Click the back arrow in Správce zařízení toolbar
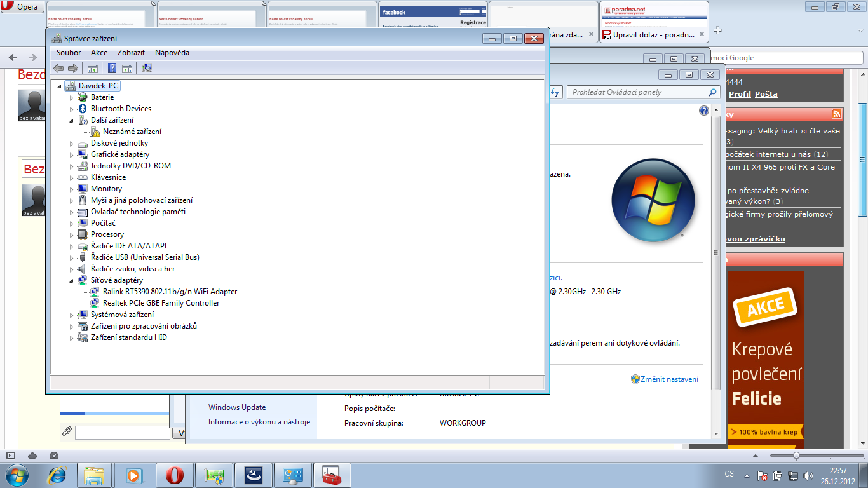Screen dimensions: 868x488 tap(58, 68)
